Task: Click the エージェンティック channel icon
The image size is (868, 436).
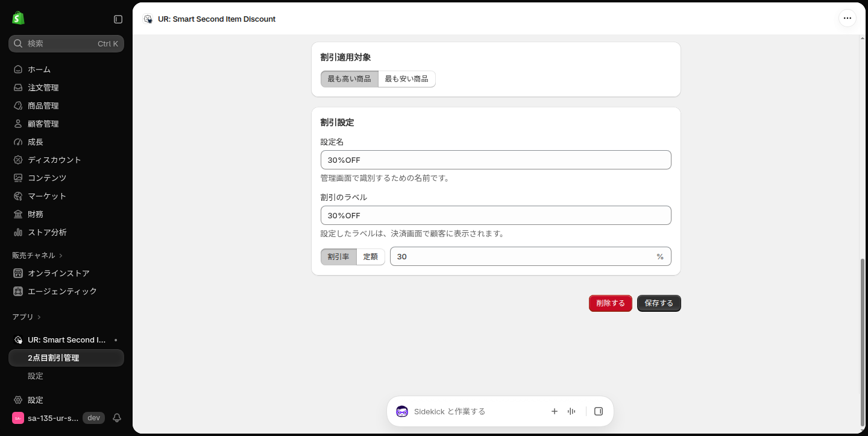Action: point(18,291)
